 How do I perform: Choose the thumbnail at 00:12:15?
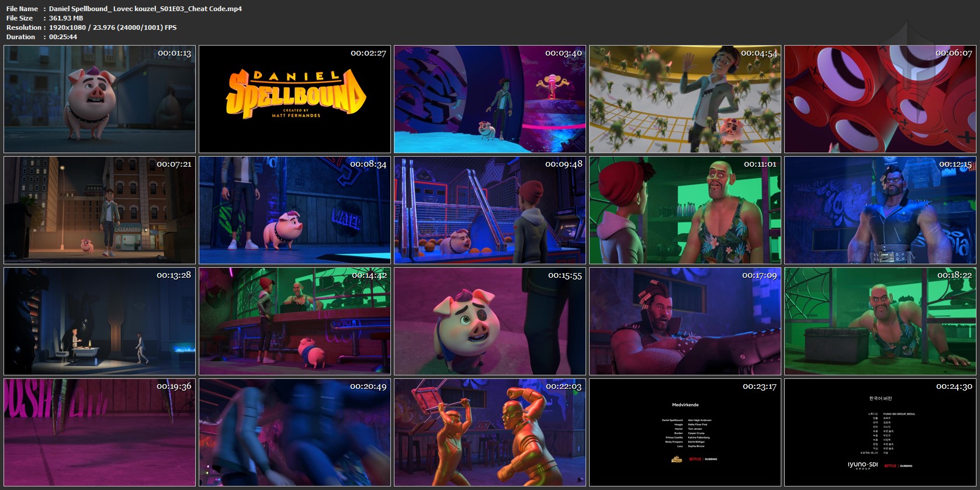pos(880,210)
